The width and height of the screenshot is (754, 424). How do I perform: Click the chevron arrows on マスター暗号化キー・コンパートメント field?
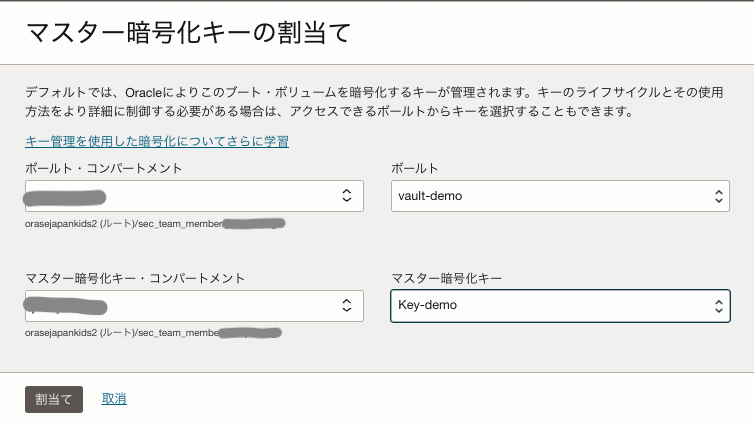pos(346,306)
